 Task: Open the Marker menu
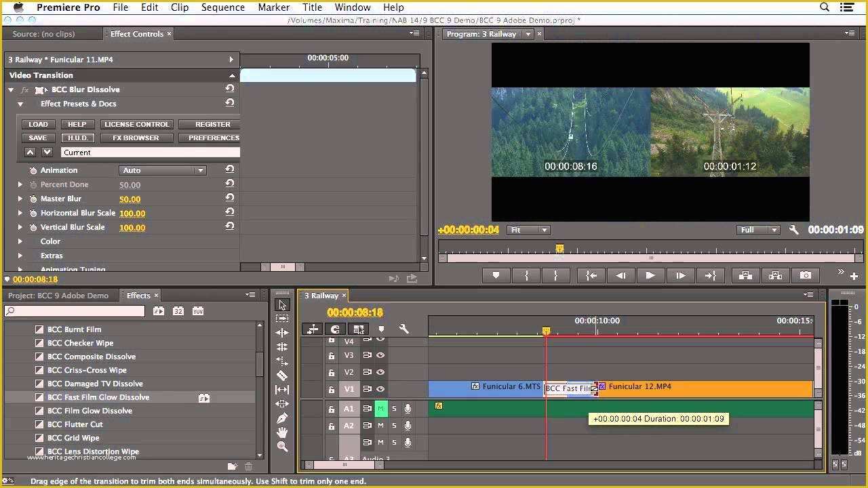coord(273,7)
